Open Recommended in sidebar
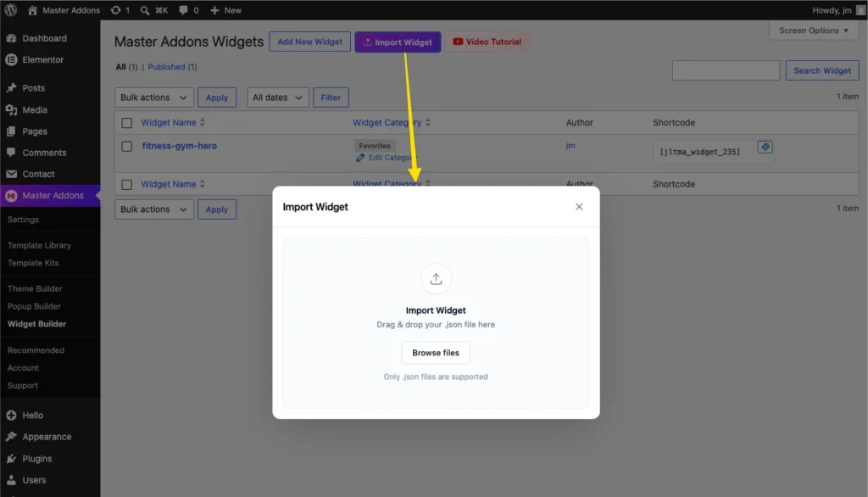Screen dimensions: 868x497 36,350
